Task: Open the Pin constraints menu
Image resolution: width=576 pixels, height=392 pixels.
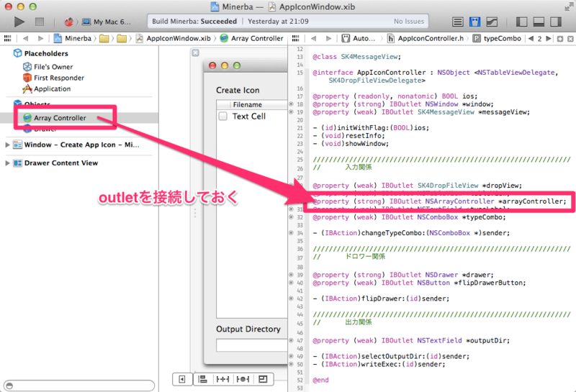Action: (222, 379)
